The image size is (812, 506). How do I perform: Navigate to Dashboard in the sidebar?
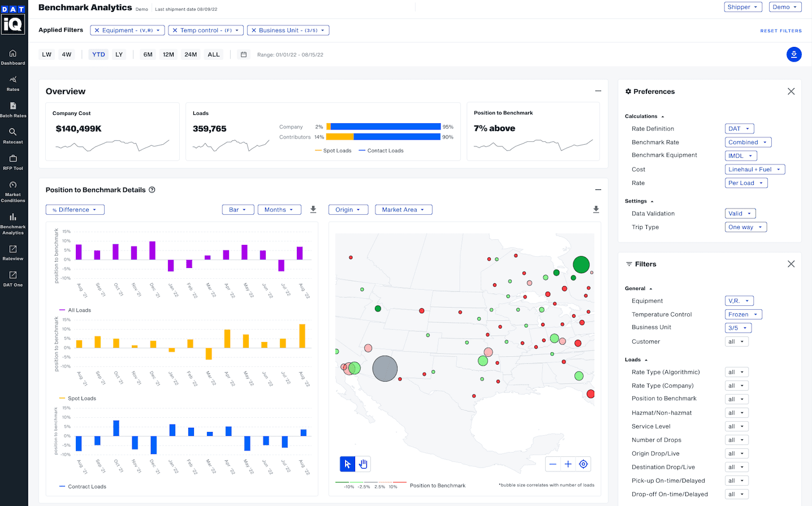point(13,57)
